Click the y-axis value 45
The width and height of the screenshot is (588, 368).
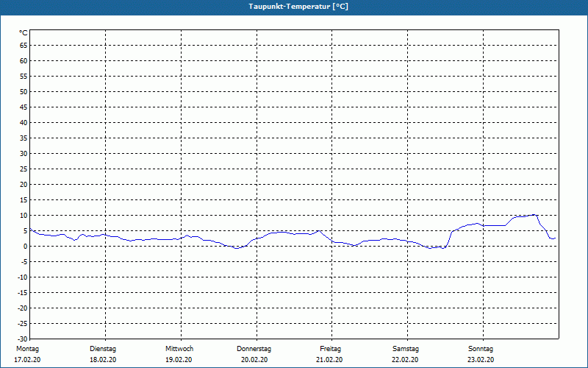tap(24, 107)
